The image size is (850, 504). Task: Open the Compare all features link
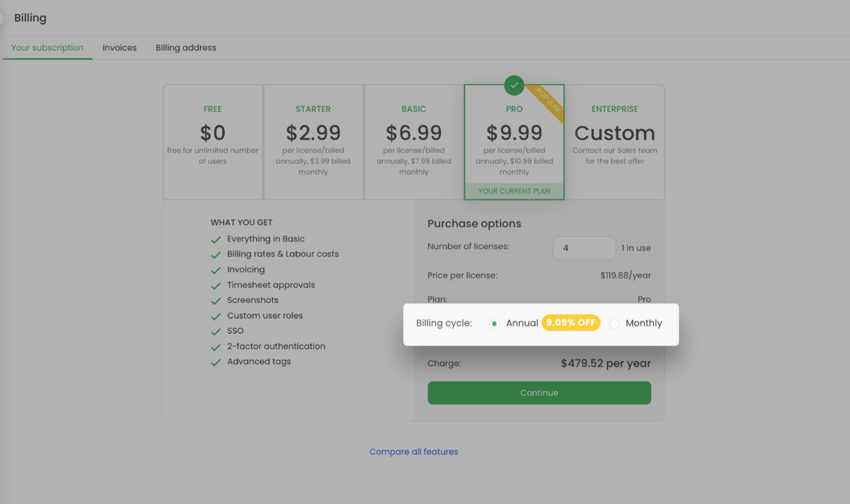pos(414,452)
